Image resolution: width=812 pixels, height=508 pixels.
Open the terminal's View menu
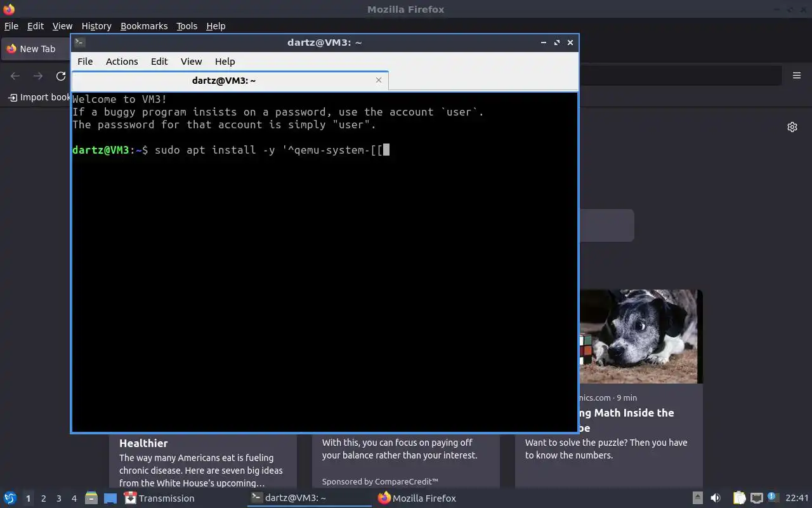tap(191, 62)
